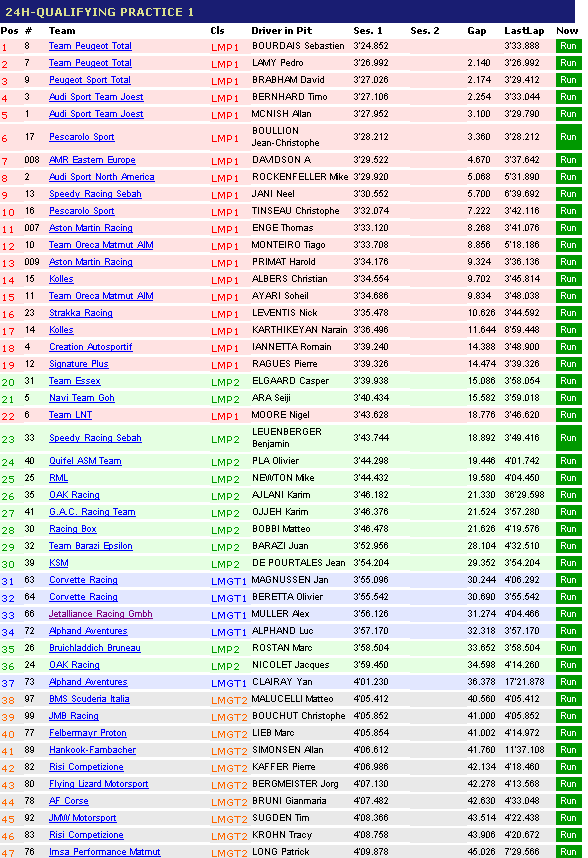The height and width of the screenshot is (858, 588).
Task: Open the RML team link
Action: [x=59, y=478]
